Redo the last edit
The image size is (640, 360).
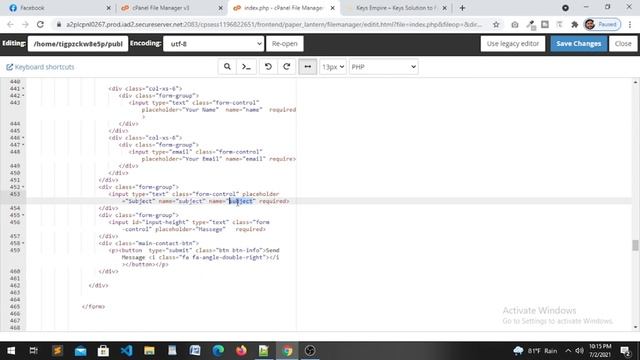click(x=287, y=67)
